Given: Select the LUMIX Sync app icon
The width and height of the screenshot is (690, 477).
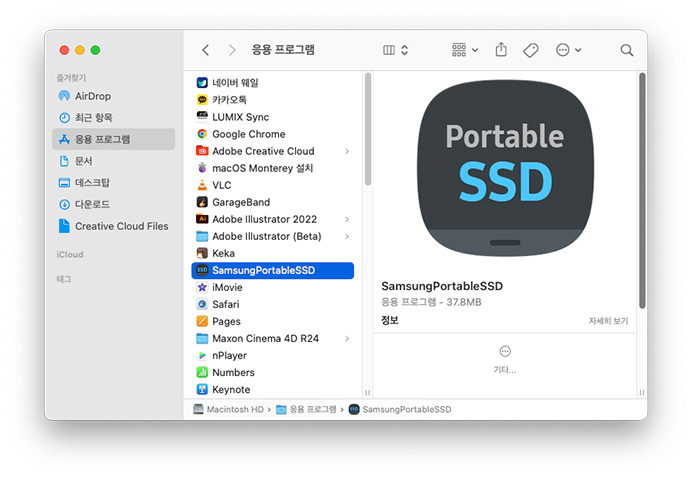Looking at the screenshot, I should point(202,117).
